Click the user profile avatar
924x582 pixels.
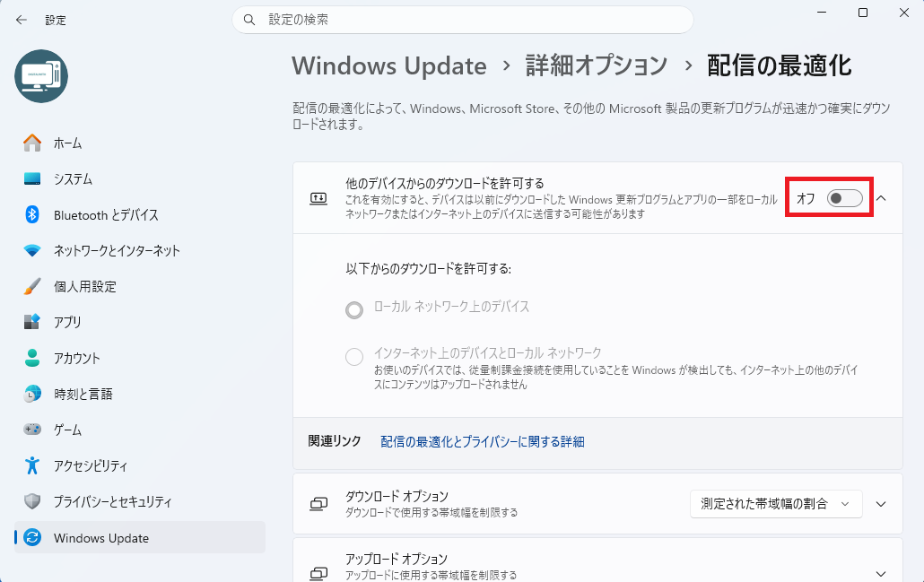[41, 76]
